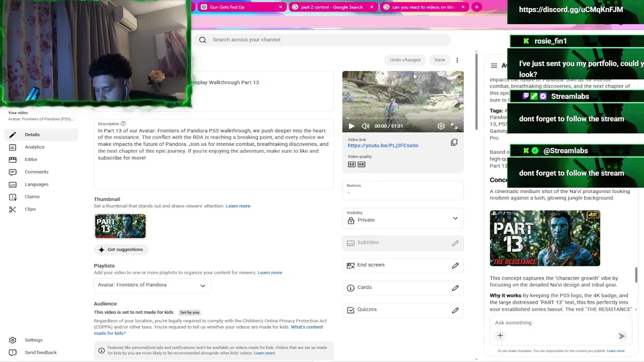The image size is (644, 362).
Task: Switch to the Gun Gets Fed Up tab
Action: (x=242, y=7)
